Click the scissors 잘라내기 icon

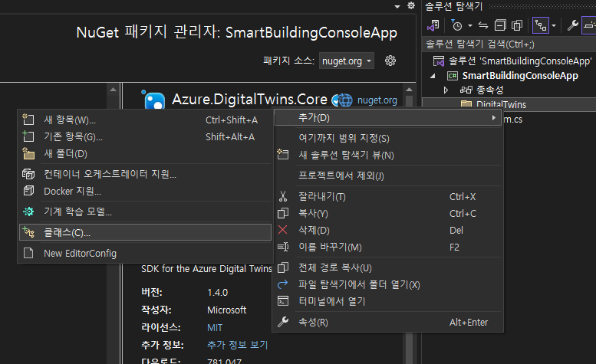(x=283, y=196)
